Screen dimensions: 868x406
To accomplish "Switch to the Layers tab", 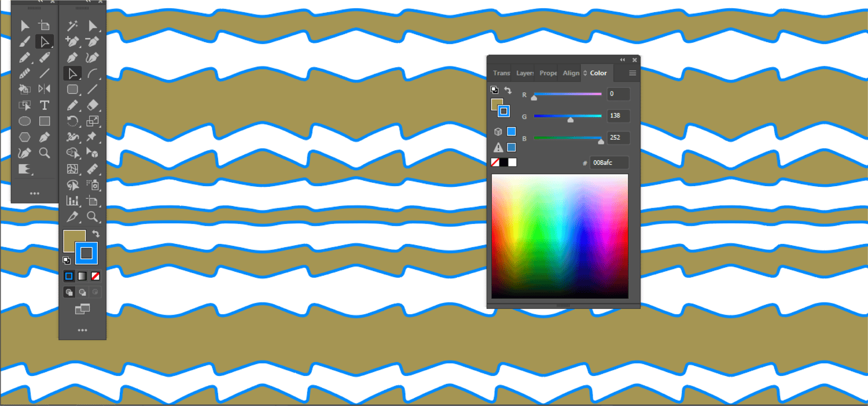I will (525, 73).
